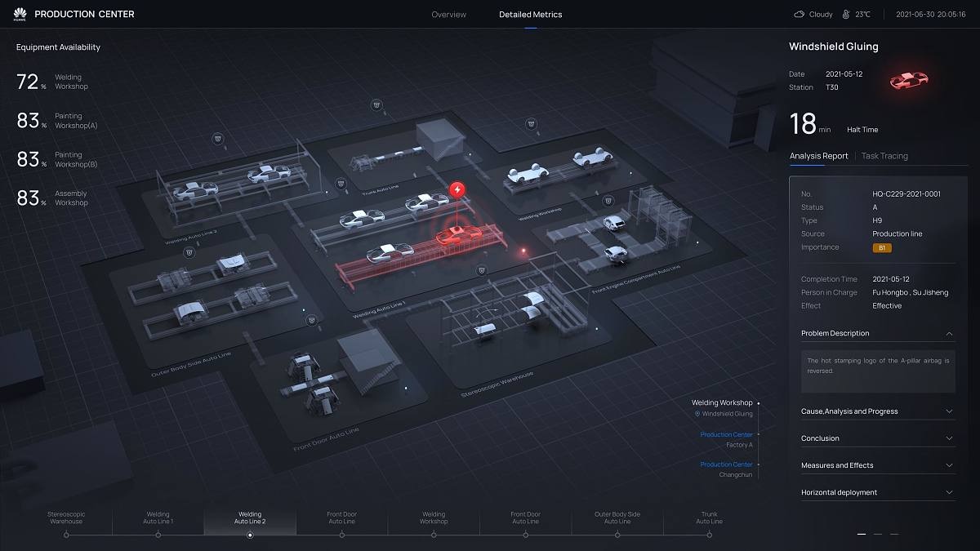Click the Windshield Gluing panel title
The image size is (980, 551).
tap(833, 47)
